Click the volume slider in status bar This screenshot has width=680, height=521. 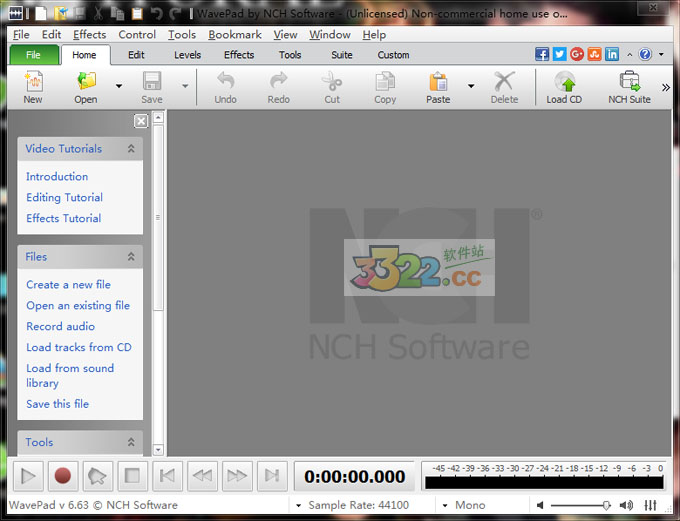point(580,506)
